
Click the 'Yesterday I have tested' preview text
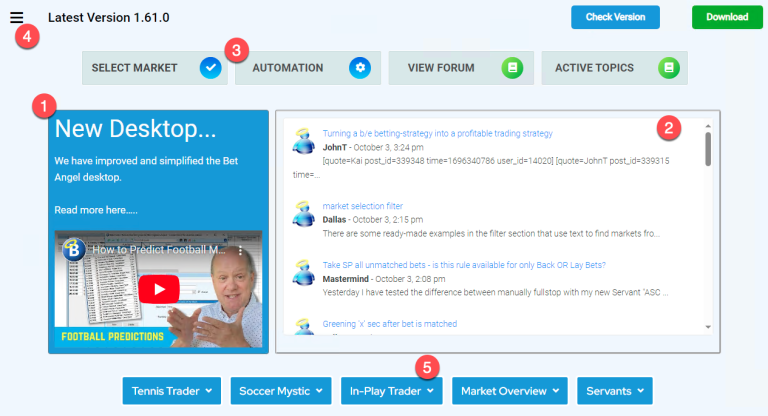point(495,292)
